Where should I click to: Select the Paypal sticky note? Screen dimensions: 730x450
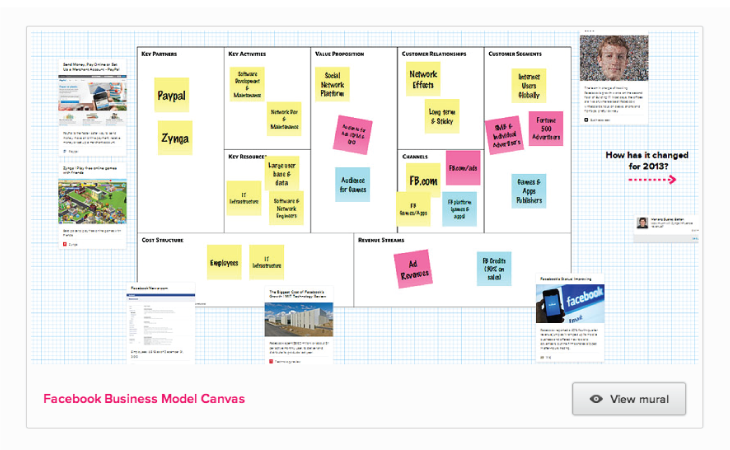[x=171, y=95]
